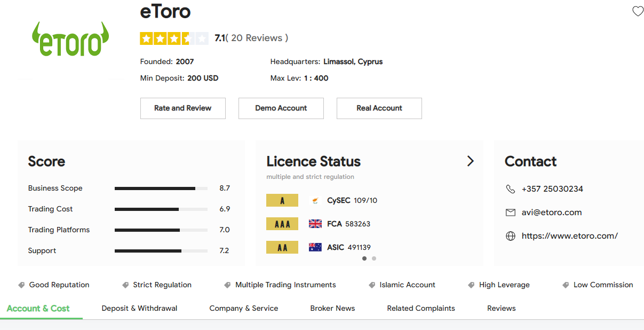Click the Min Deposit 200 USD value
Screen dimensions: 644x330
point(203,78)
